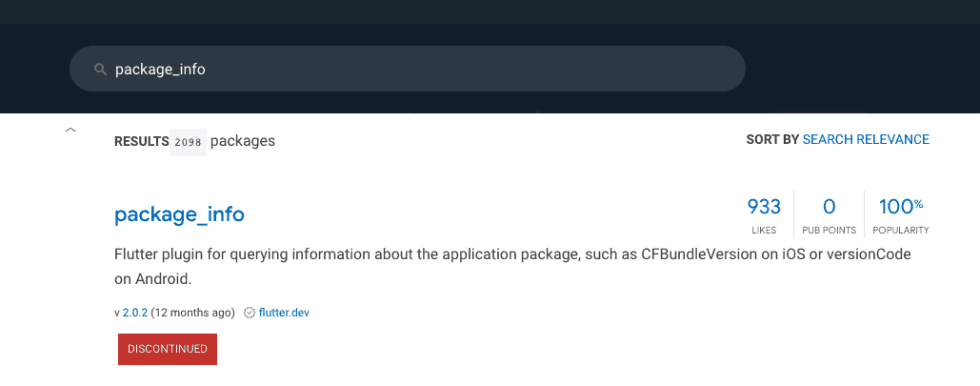Click the RESULTS label
Image resolution: width=980 pixels, height=386 pixels.
(x=141, y=141)
